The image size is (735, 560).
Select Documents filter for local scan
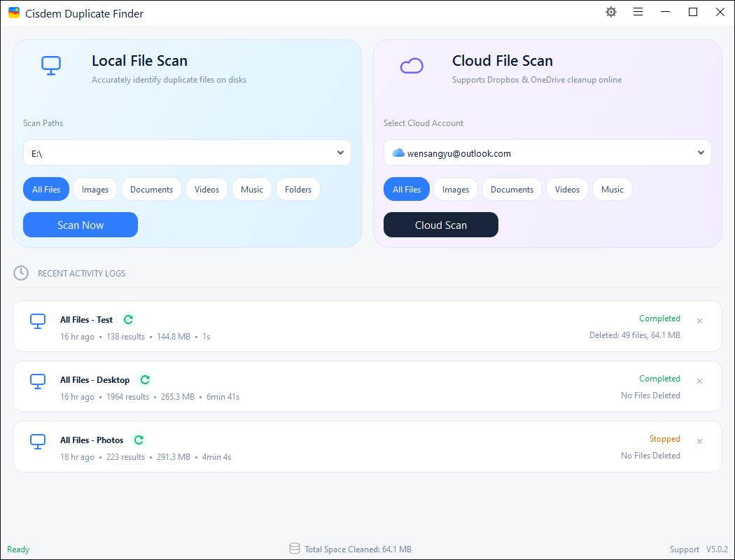(x=151, y=189)
